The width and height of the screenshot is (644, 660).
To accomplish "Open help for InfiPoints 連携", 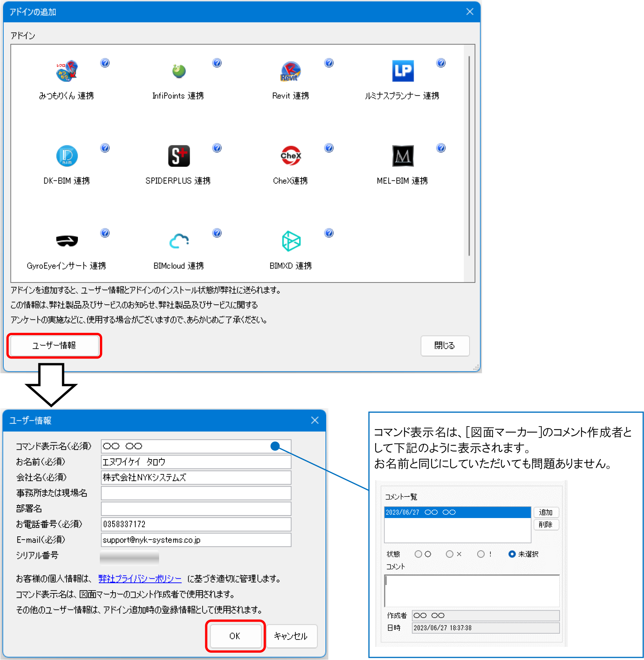I will [x=217, y=63].
